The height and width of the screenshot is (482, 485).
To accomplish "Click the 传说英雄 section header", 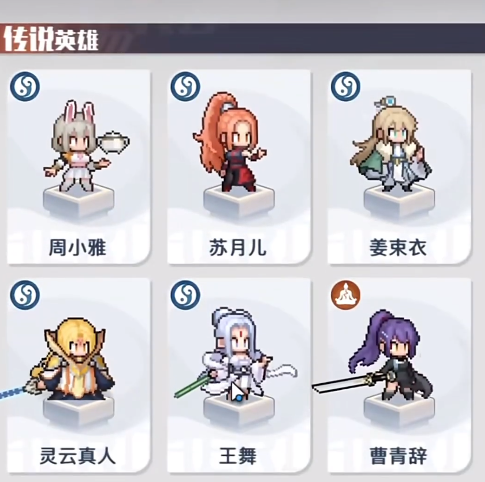I will tap(52, 39).
